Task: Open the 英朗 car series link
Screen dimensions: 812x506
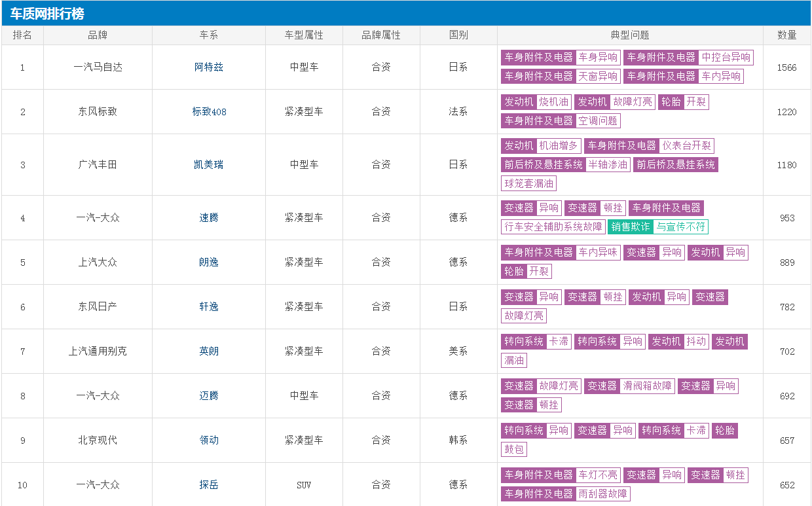Action: (x=209, y=351)
